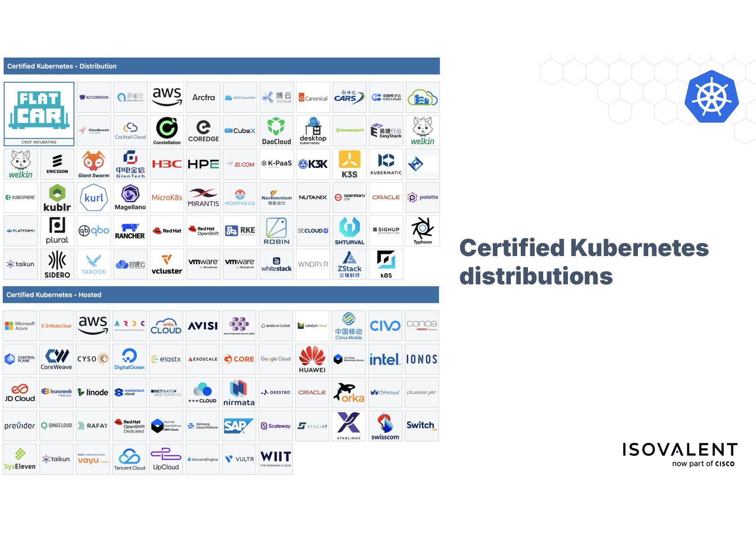
Task: Select the DaoCloud logo
Action: click(x=277, y=131)
